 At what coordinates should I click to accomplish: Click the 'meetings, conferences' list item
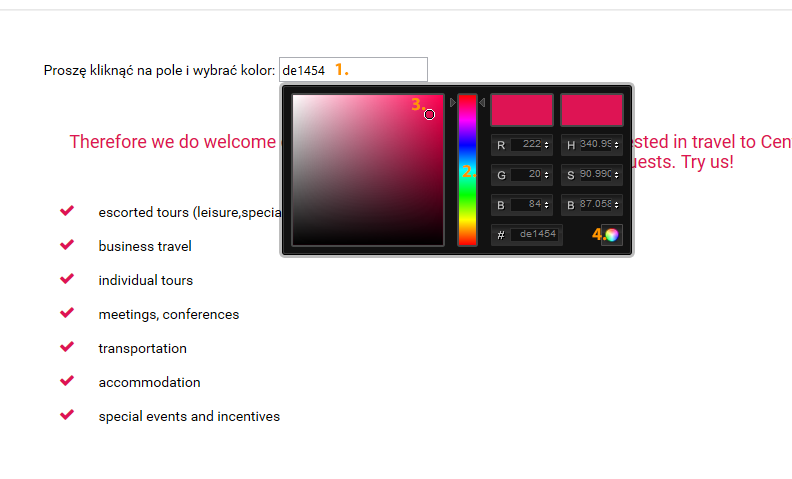(169, 314)
